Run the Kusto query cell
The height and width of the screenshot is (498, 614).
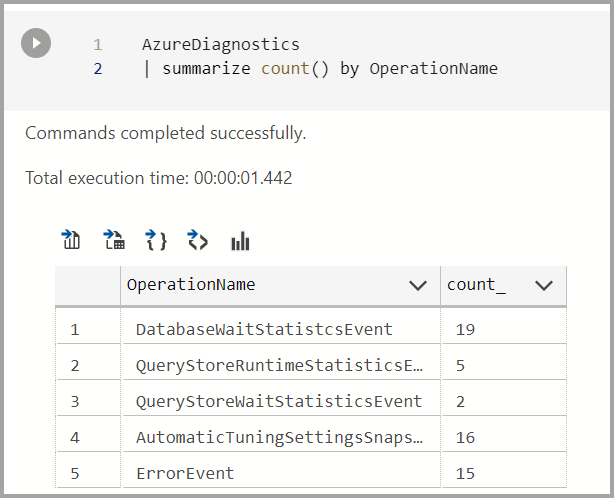click(36, 43)
